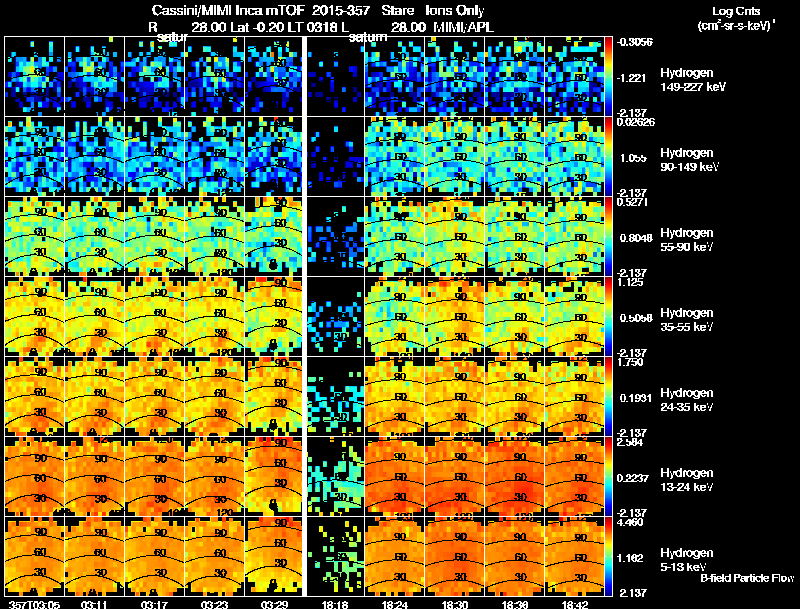Click the 18:30 time label on the bottom axis
The height and width of the screenshot is (609, 800).
coord(455,604)
